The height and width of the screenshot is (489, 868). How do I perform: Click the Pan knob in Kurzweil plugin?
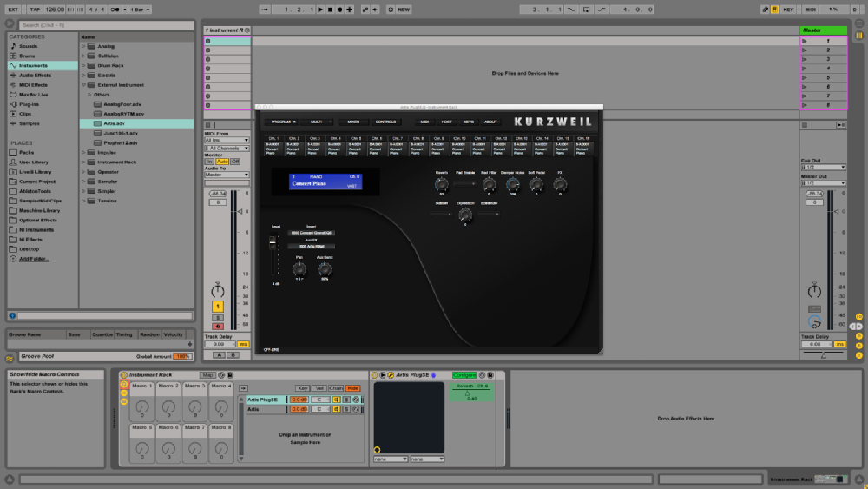(299, 270)
